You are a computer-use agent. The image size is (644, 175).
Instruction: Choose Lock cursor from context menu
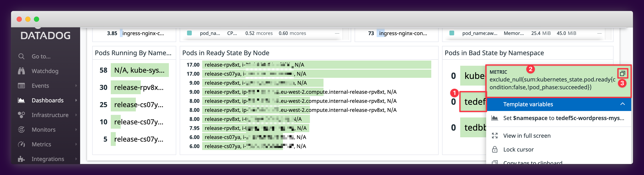pyautogui.click(x=518, y=150)
